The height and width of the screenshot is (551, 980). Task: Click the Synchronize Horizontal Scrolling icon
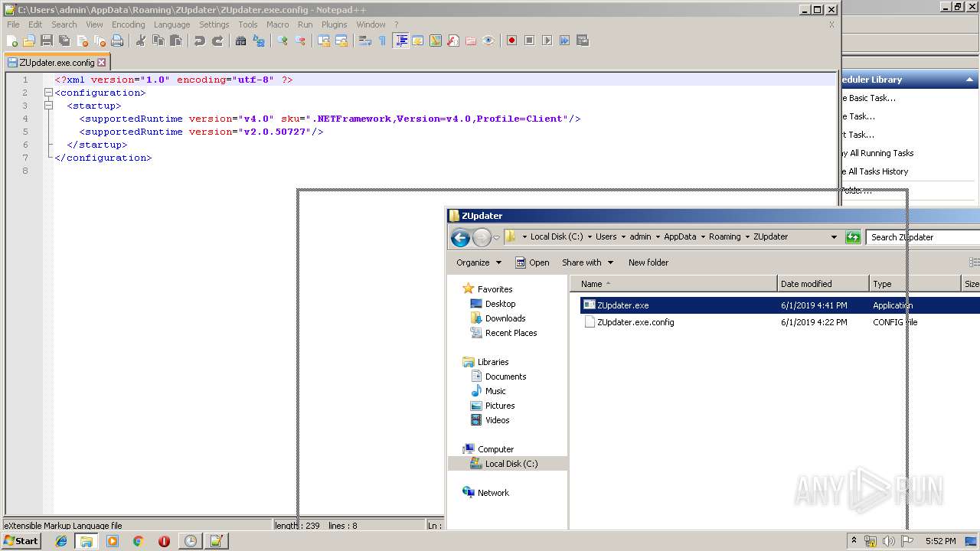pyautogui.click(x=341, y=41)
